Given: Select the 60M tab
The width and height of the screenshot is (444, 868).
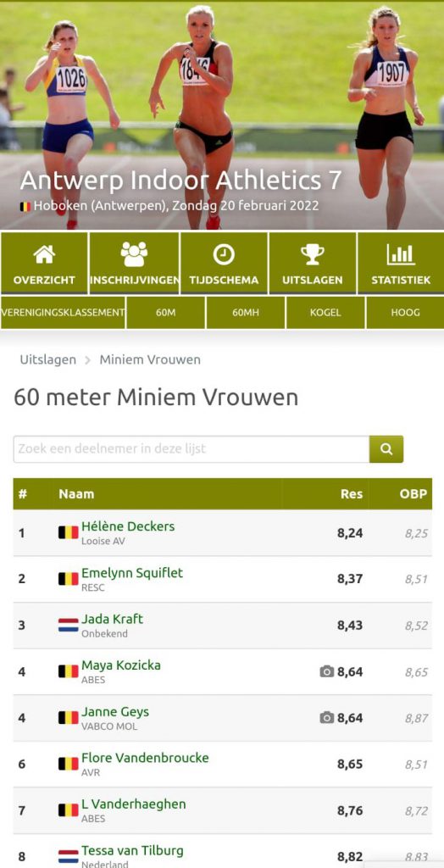Looking at the screenshot, I should pyautogui.click(x=165, y=312).
